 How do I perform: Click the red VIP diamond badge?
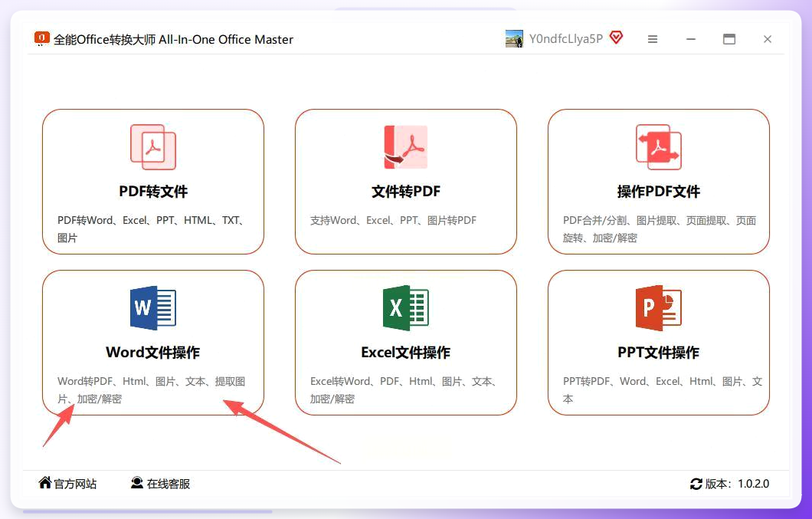pos(616,38)
